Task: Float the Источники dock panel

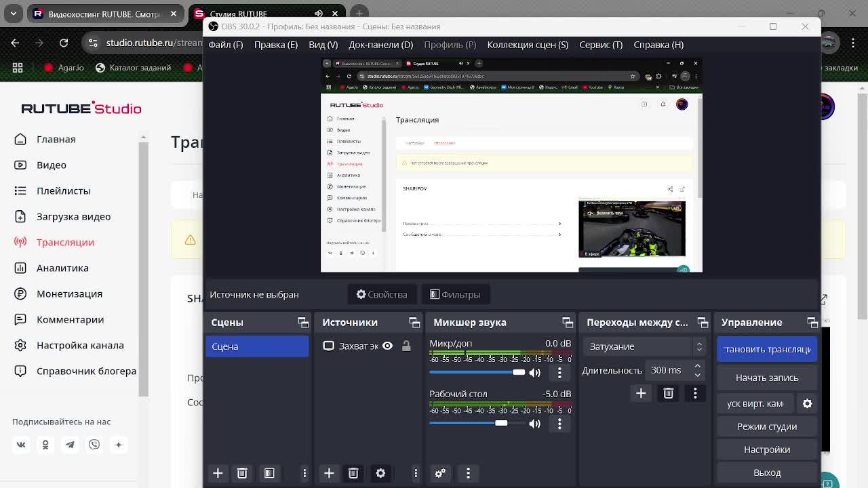Action: click(x=414, y=323)
